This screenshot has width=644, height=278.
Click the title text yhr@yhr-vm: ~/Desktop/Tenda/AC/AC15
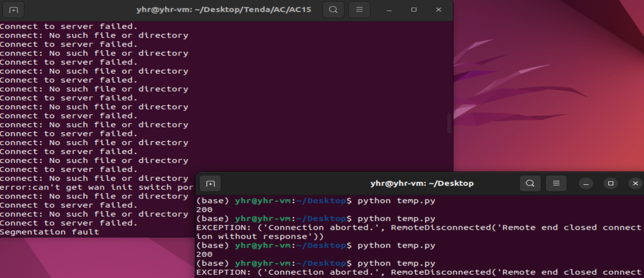click(x=224, y=10)
